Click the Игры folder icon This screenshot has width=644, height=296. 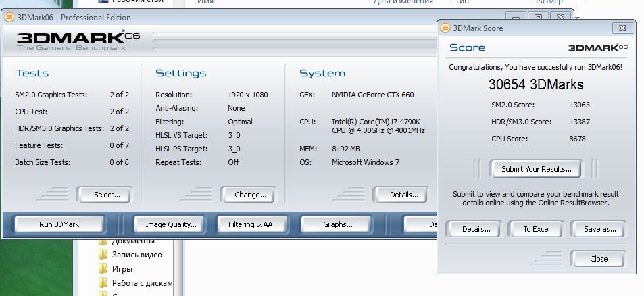click(x=103, y=269)
